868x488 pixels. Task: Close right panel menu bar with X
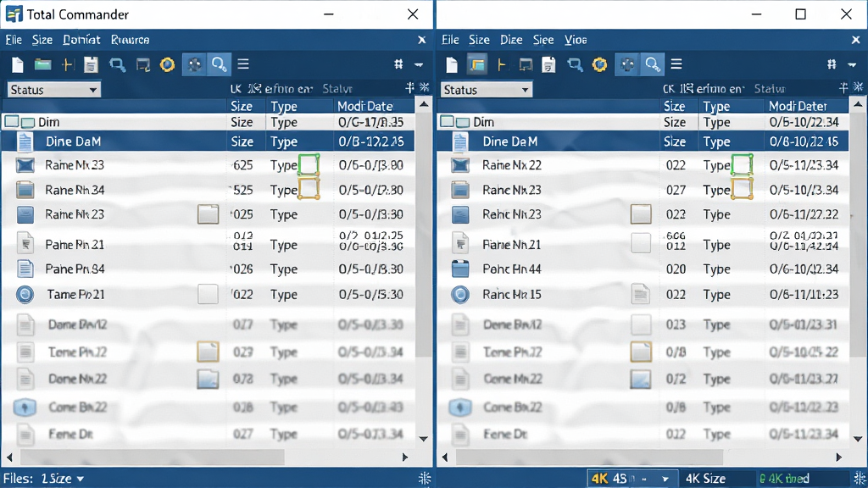(x=856, y=40)
